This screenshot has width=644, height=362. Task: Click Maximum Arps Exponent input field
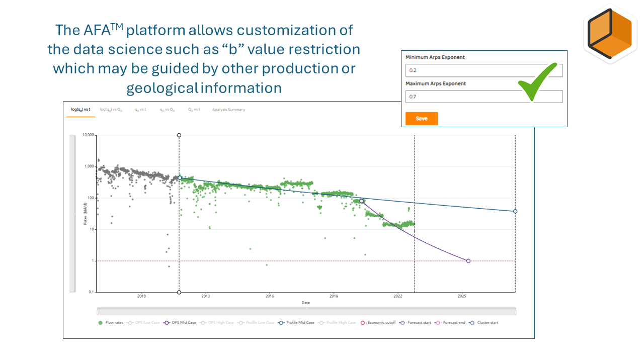point(484,97)
